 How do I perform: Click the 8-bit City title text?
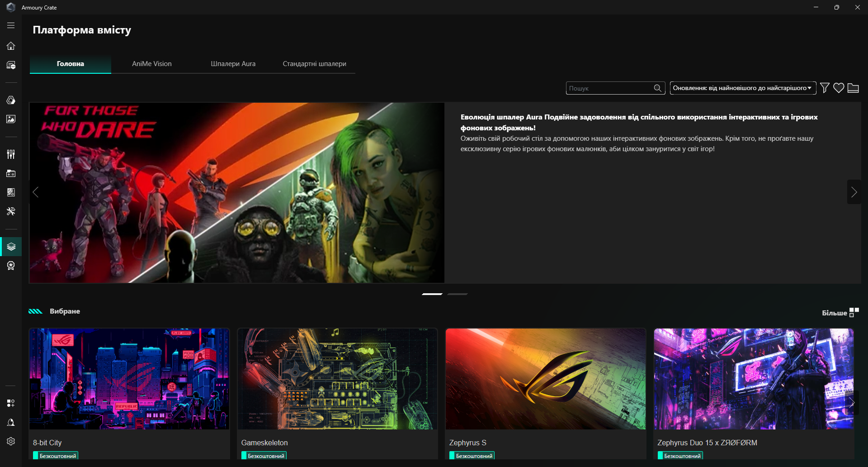47,443
